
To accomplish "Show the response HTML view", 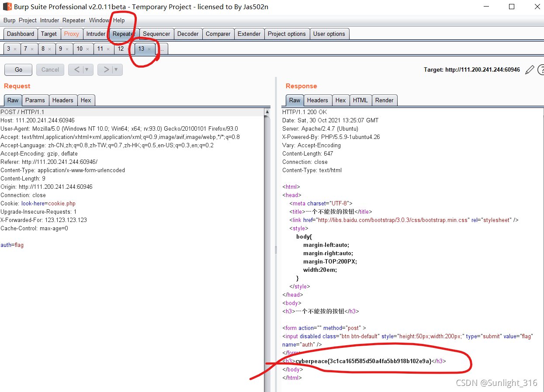I will 360,100.
